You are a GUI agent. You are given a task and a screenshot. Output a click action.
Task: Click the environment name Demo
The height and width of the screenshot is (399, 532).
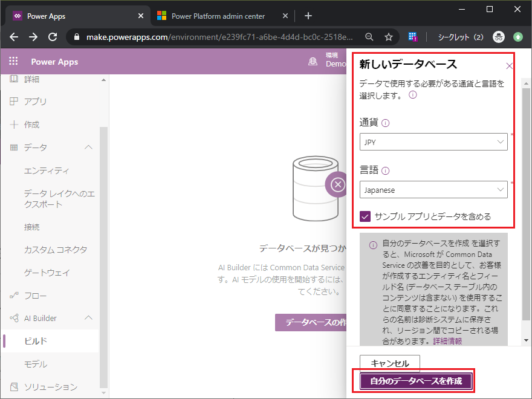(336, 64)
